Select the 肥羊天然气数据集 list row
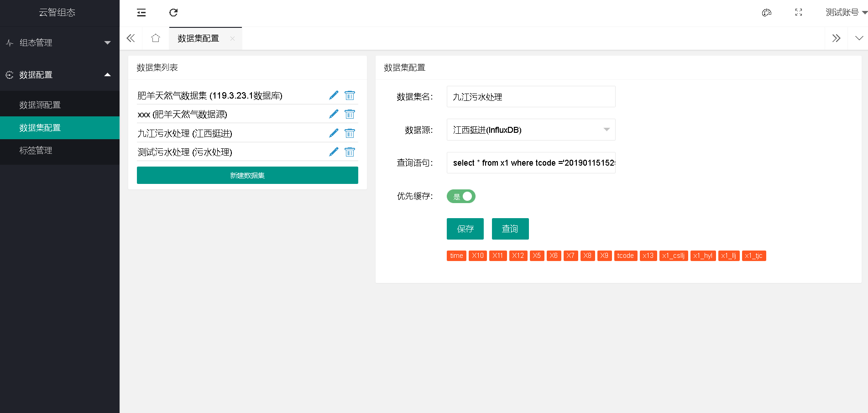The height and width of the screenshot is (413, 868). 247,95
